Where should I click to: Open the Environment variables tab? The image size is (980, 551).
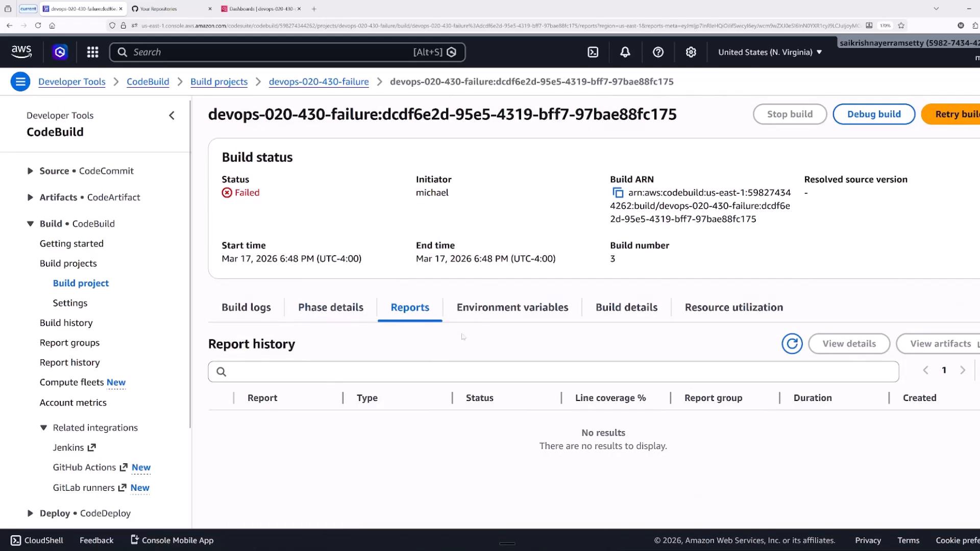click(x=512, y=308)
